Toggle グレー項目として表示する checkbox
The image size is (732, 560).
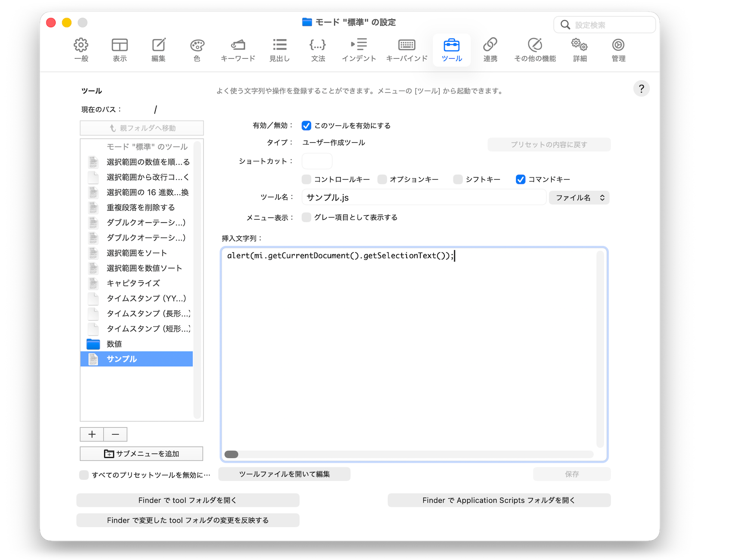[307, 218]
